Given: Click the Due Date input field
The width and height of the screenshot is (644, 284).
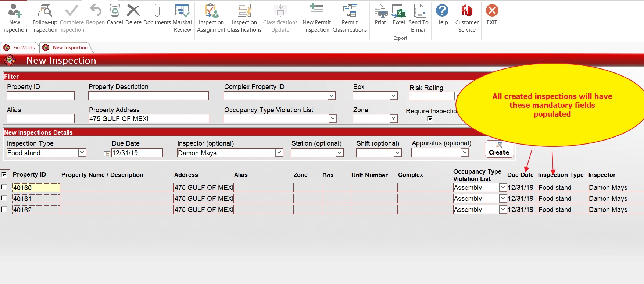Looking at the screenshot, I should coord(137,153).
